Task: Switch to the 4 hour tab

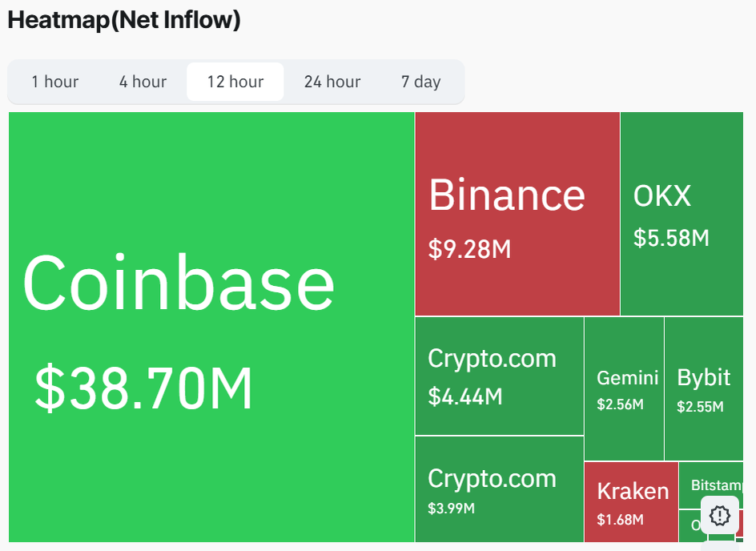Action: click(x=143, y=81)
